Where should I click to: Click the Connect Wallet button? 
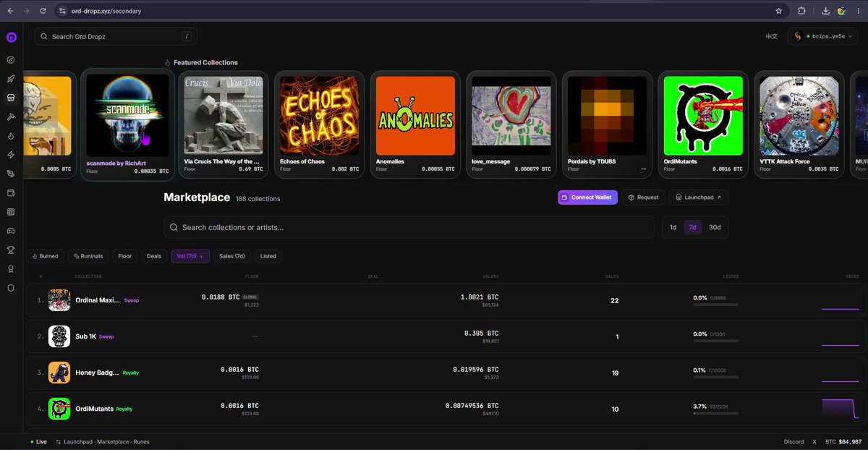point(587,198)
